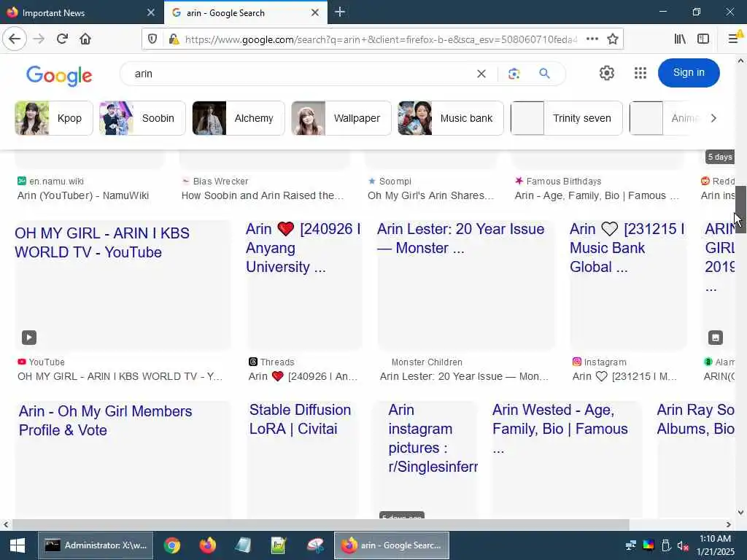The height and width of the screenshot is (560, 747).
Task: Open the Google apps grid
Action: click(640, 73)
